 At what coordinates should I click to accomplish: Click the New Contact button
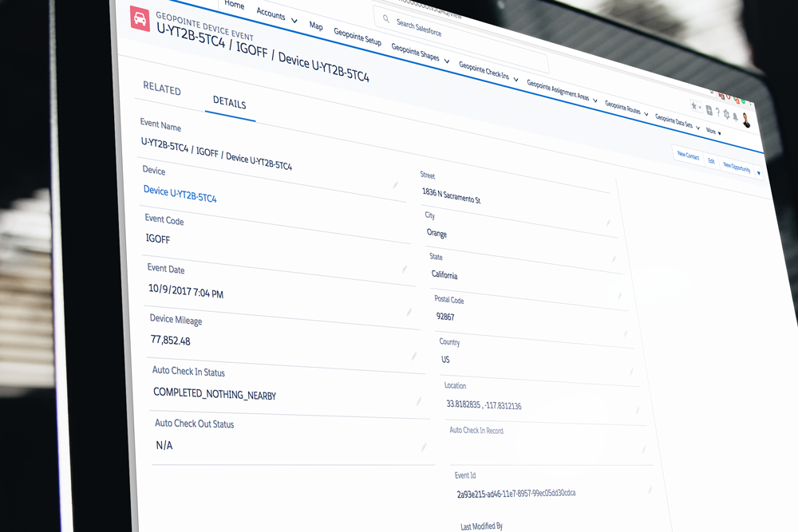click(x=688, y=155)
